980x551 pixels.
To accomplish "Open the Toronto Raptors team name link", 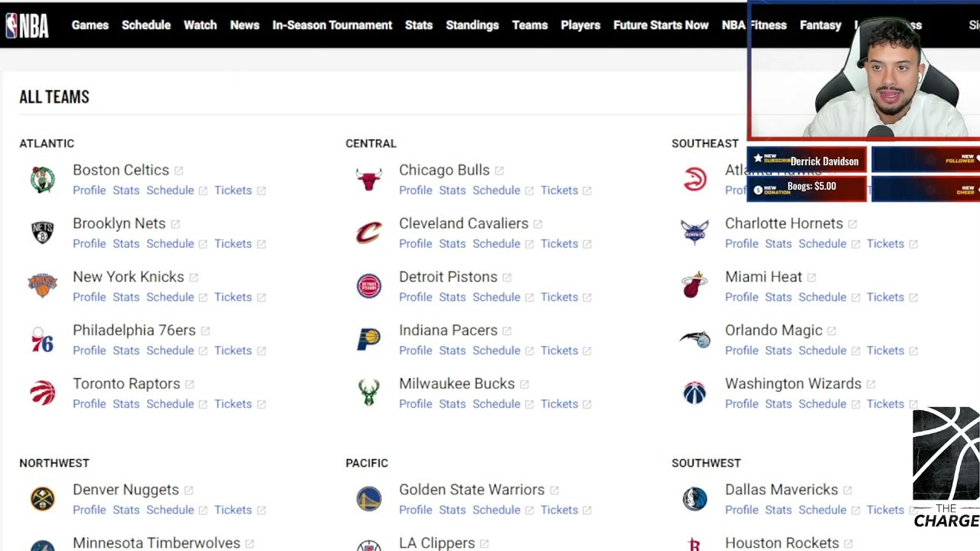I will pyautogui.click(x=126, y=383).
